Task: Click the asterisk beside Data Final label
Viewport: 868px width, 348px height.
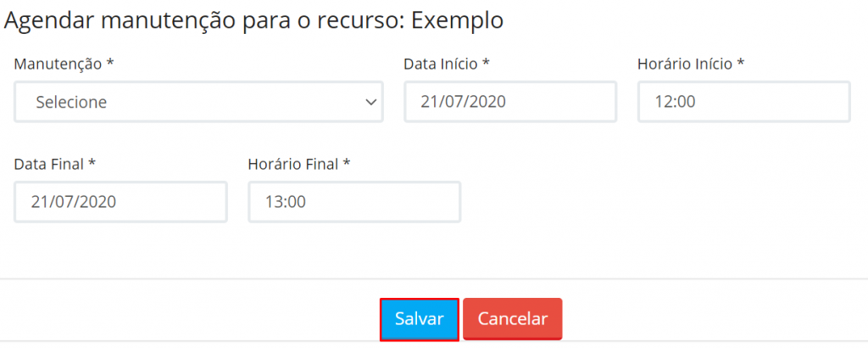Action: [92, 163]
